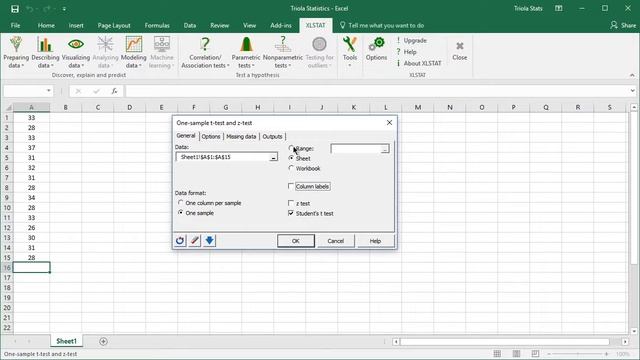Click Tell me what you want to do
The image size is (640, 360).
pyautogui.click(x=386, y=25)
